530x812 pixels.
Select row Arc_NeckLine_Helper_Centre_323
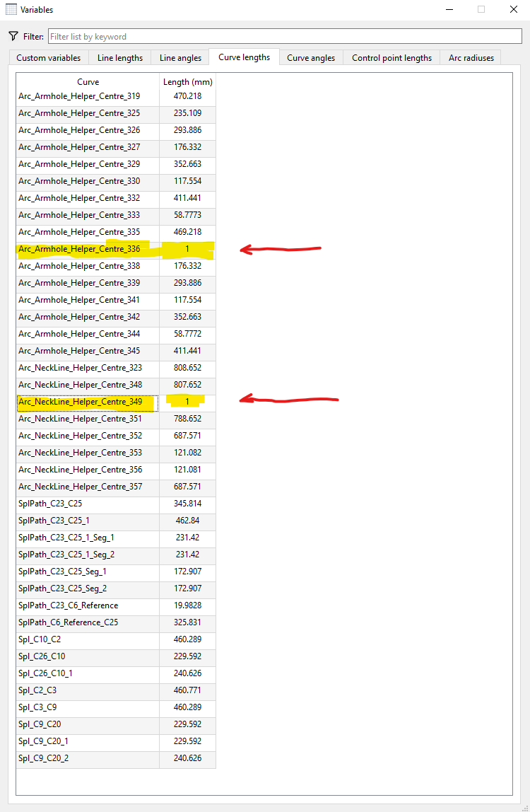116,369
